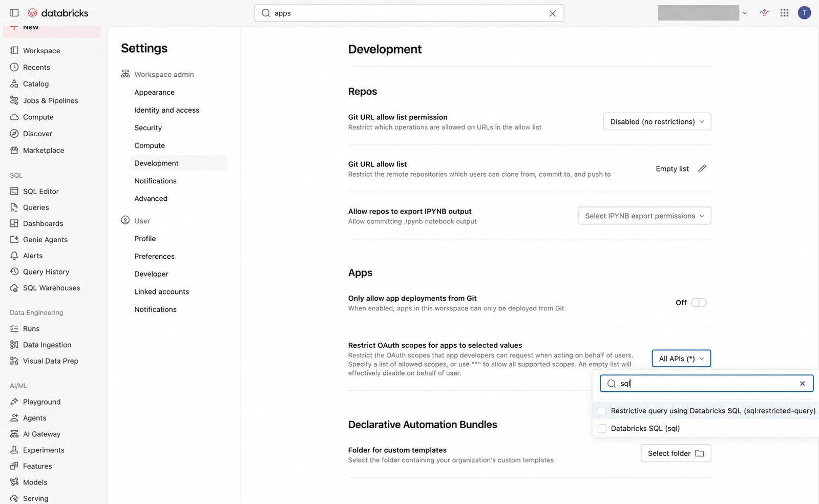Click Select folder button

pyautogui.click(x=676, y=453)
